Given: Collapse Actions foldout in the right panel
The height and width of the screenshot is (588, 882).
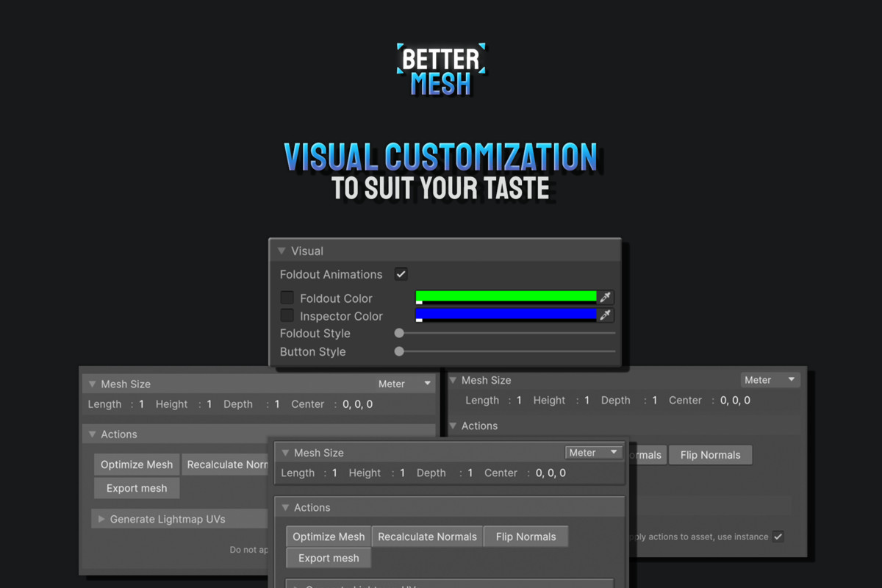Looking at the screenshot, I should point(453,426).
